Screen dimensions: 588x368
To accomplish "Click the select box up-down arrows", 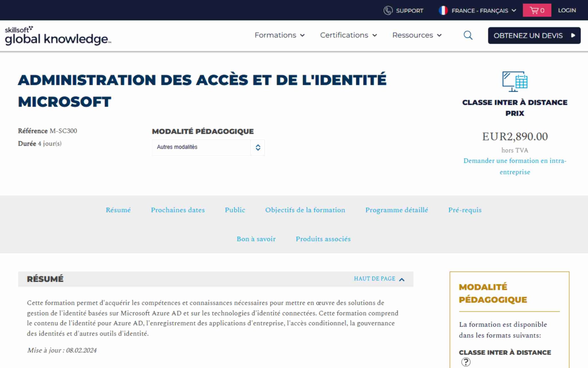I will (258, 147).
